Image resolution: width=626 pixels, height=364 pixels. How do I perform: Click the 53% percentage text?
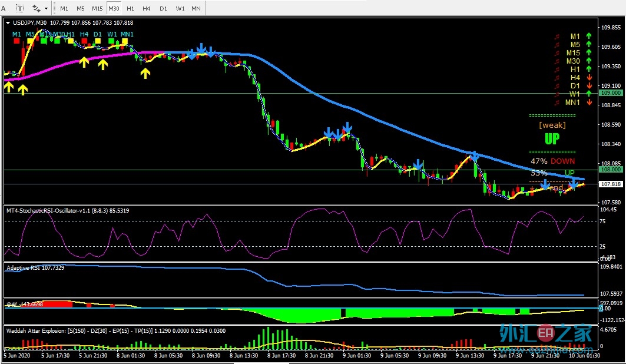pos(539,173)
